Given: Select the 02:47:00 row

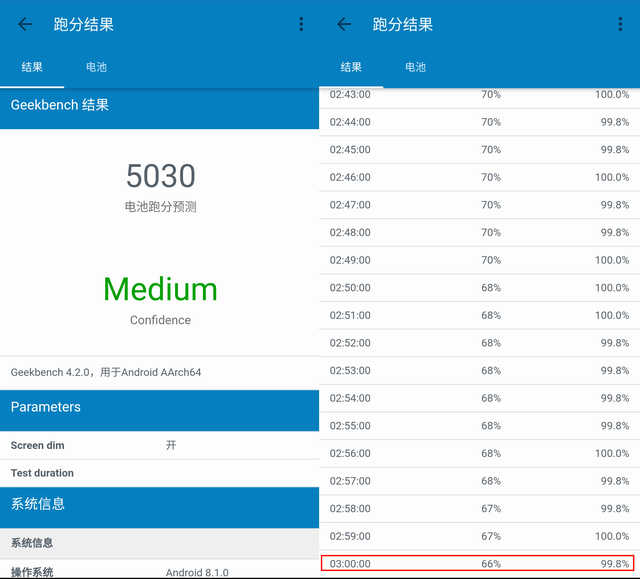Looking at the screenshot, I should [480, 205].
